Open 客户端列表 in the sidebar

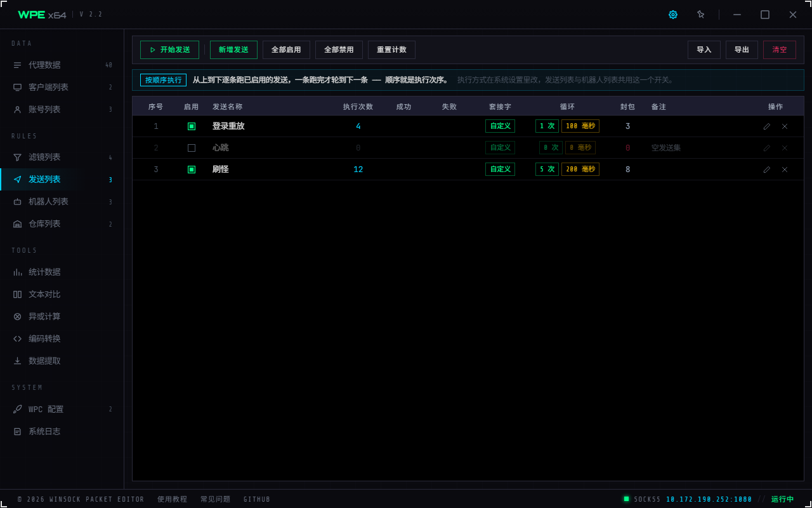[62, 87]
